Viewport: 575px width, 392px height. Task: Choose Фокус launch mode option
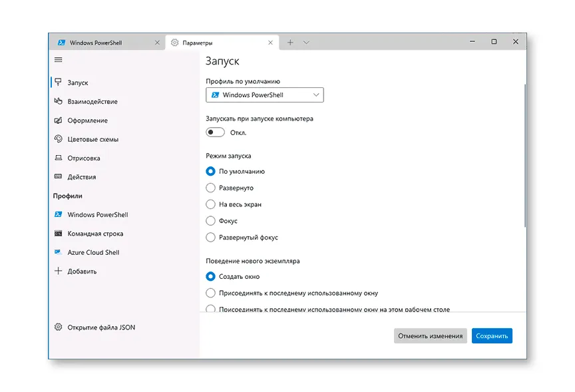(211, 221)
